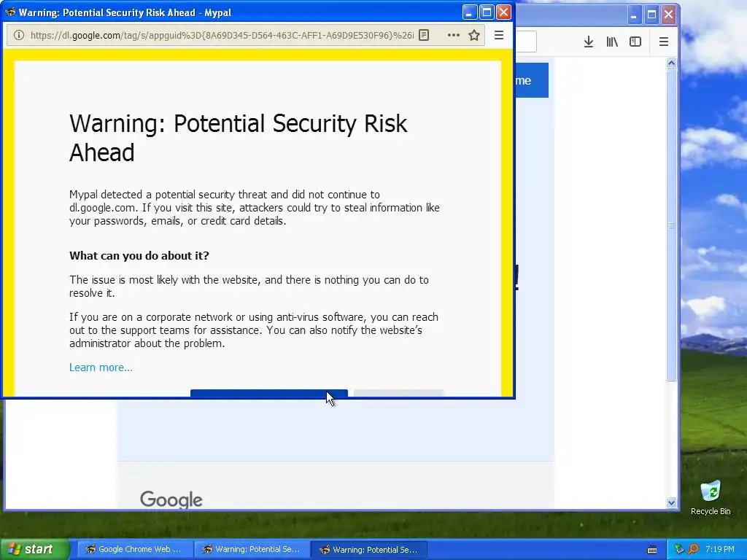Minimize the front Mypal warning window
The height and width of the screenshot is (560, 747).
[469, 12]
